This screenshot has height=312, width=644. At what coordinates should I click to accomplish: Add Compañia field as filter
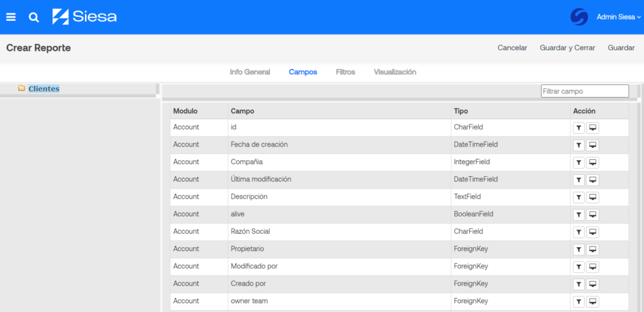click(579, 162)
